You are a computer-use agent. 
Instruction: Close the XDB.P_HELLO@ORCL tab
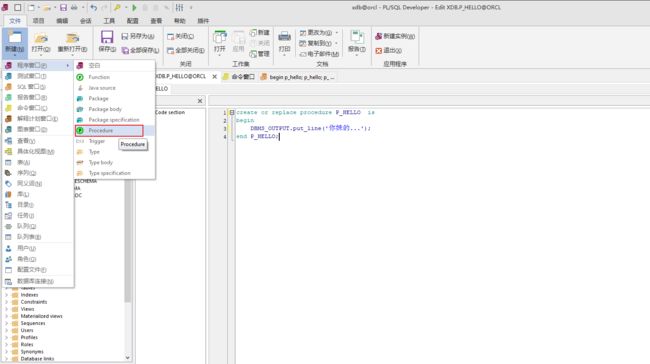(214, 77)
